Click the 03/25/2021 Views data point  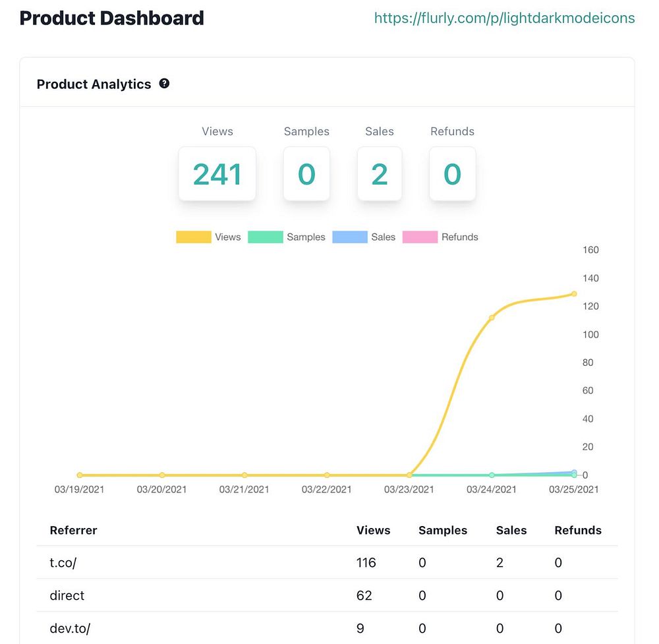pos(574,294)
